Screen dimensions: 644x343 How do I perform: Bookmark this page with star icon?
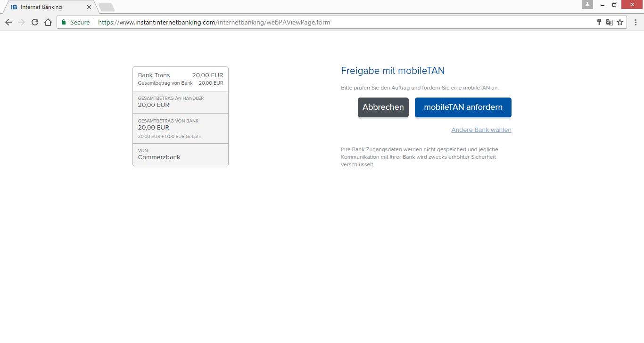[x=620, y=22]
